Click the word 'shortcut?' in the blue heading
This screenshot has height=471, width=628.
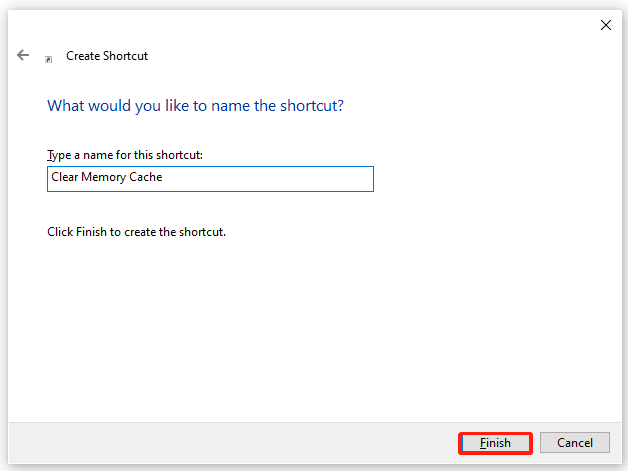click(x=311, y=105)
